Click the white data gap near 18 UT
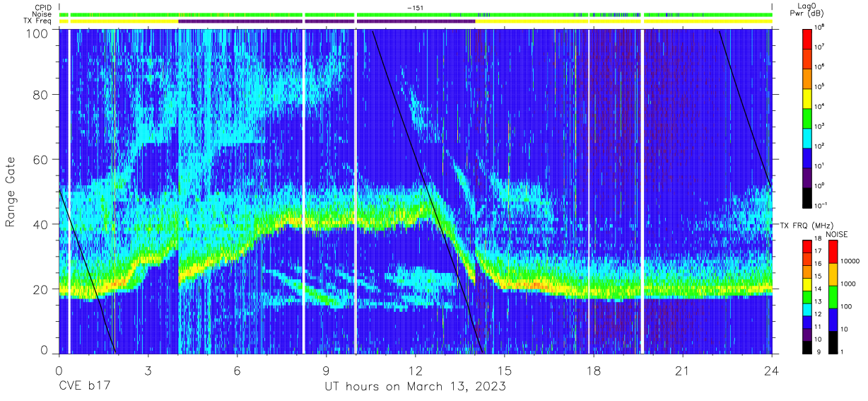 tap(588, 191)
